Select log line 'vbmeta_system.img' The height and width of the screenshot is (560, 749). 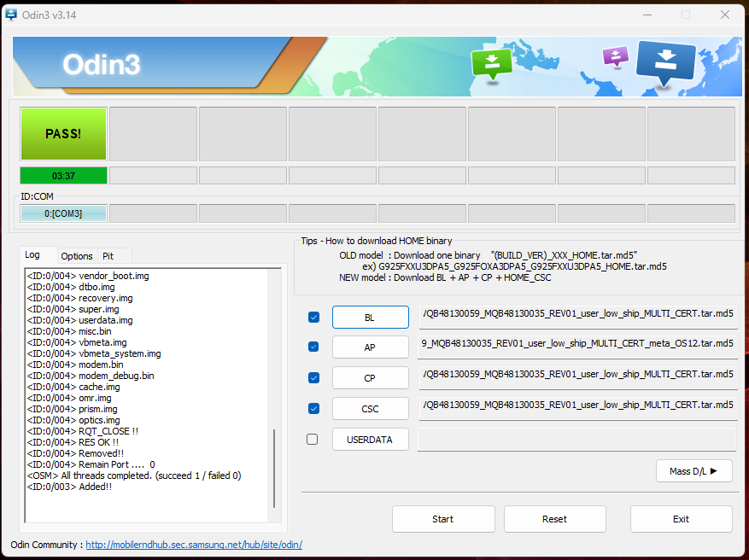coord(94,353)
